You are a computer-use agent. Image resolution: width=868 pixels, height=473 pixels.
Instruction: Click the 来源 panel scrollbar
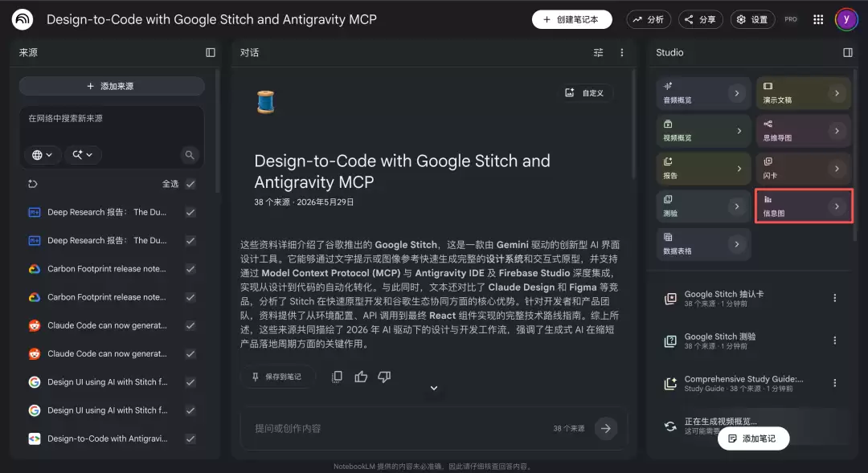(x=218, y=132)
